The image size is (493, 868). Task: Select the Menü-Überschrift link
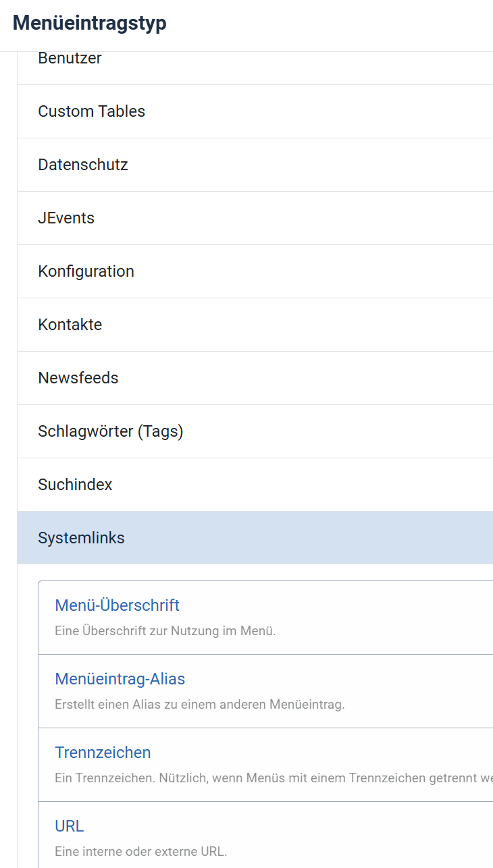pos(117,605)
